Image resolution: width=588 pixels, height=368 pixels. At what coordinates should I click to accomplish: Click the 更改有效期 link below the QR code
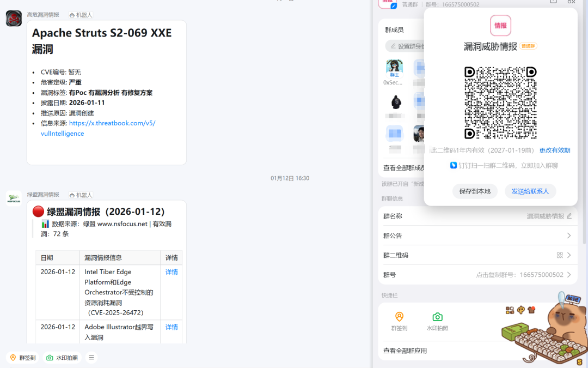[554, 150]
